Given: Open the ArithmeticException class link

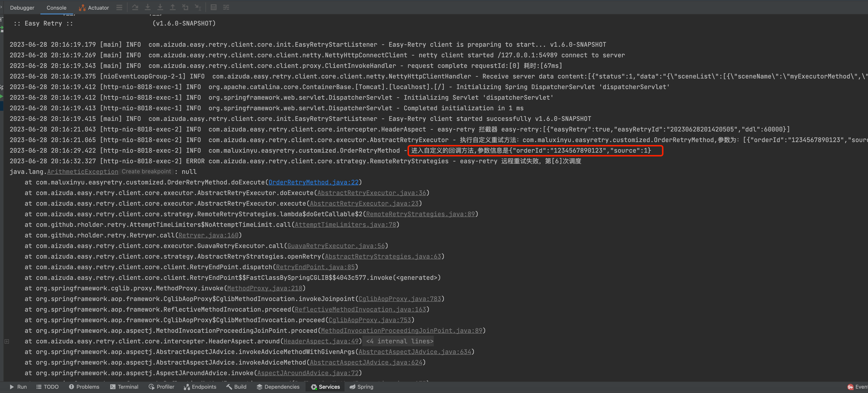Looking at the screenshot, I should [83, 172].
